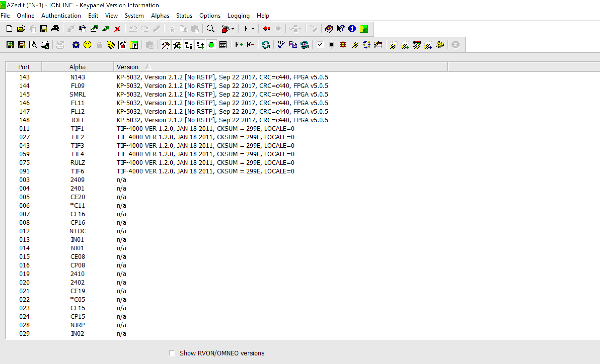The width and height of the screenshot is (600, 364).
Task: Click the yellow telephone icon
Action: [440, 45]
